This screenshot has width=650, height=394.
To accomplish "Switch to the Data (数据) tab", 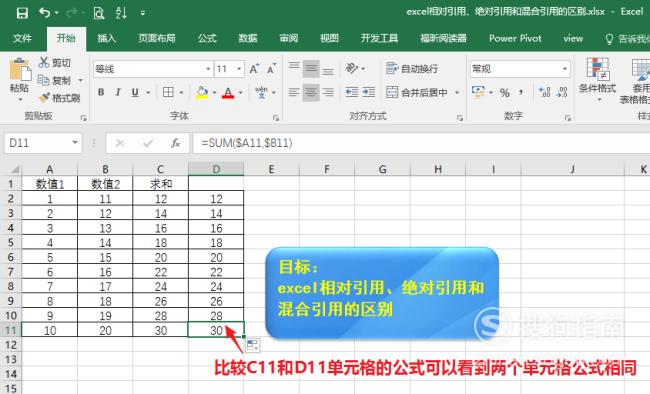I will click(x=247, y=39).
